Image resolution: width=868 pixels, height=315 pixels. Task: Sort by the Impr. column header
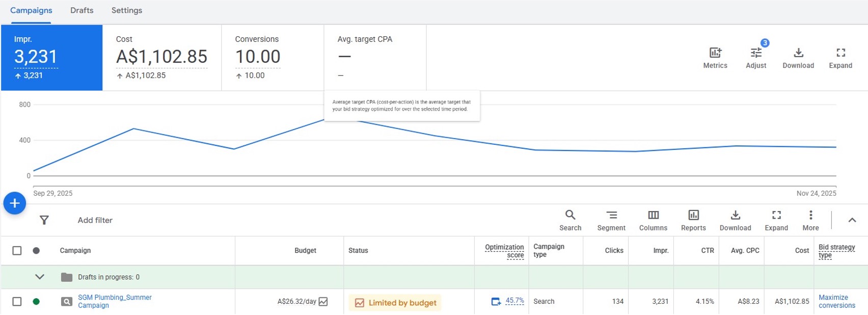click(661, 251)
